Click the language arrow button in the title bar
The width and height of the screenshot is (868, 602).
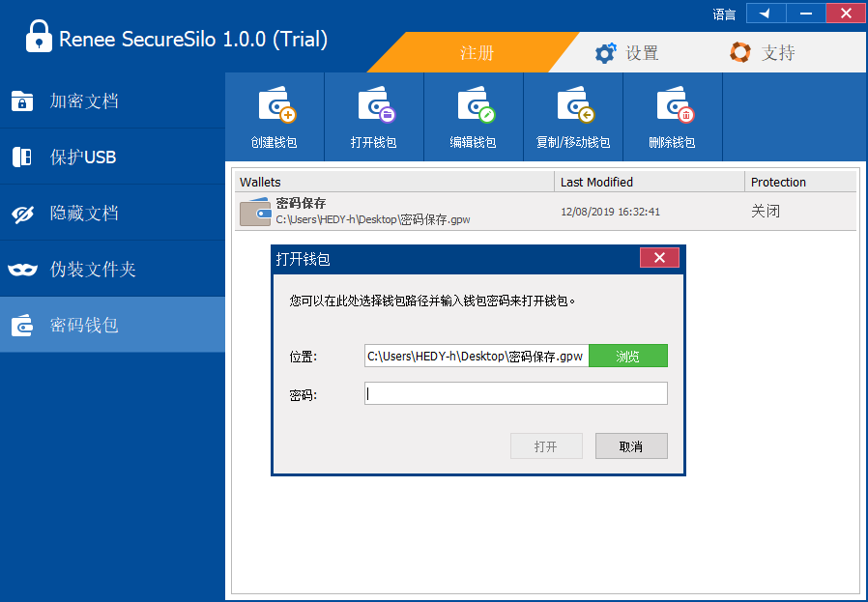[x=767, y=14]
